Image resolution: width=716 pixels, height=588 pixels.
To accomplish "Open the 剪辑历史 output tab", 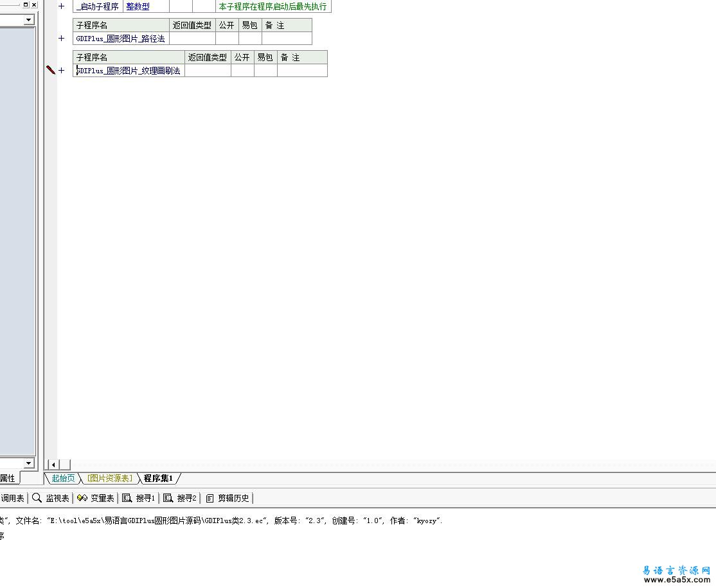I will [x=227, y=498].
